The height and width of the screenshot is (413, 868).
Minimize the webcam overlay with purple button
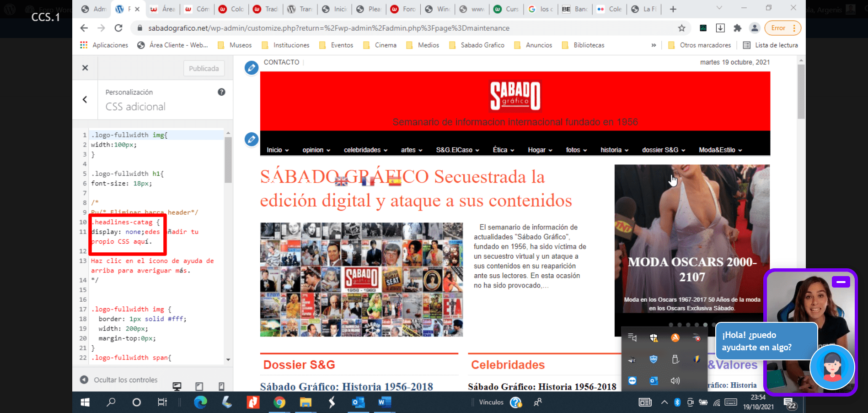click(841, 282)
